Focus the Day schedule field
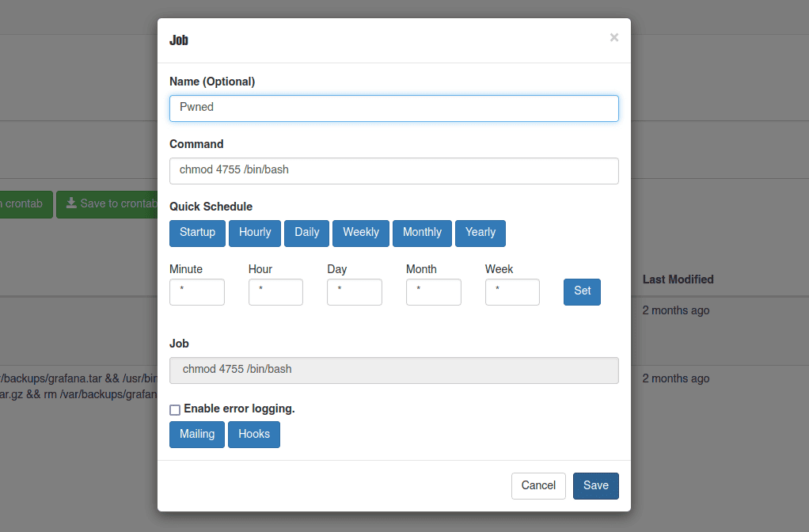The height and width of the screenshot is (532, 809). [x=354, y=291]
